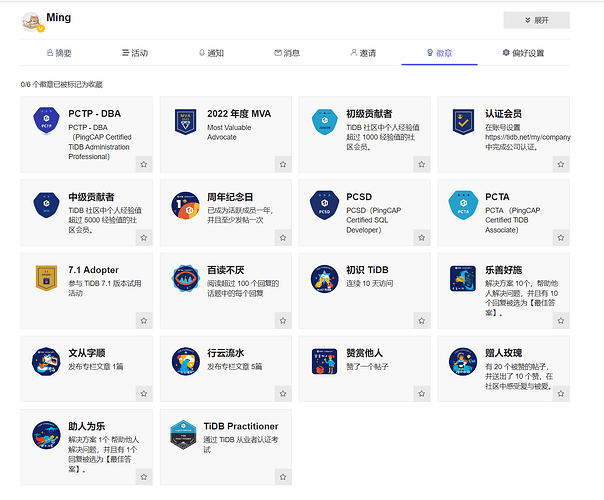Click the 初级贡献者 badge icon
This screenshot has width=604, height=500.
[324, 122]
